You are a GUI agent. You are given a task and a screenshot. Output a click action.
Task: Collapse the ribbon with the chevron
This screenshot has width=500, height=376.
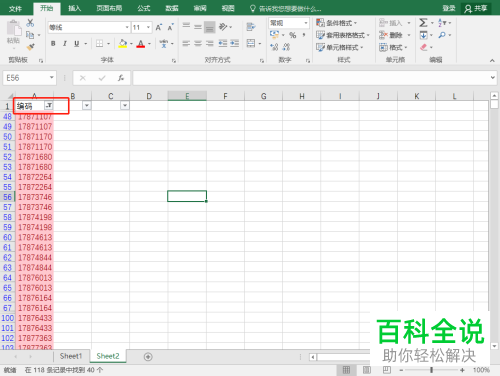point(492,60)
